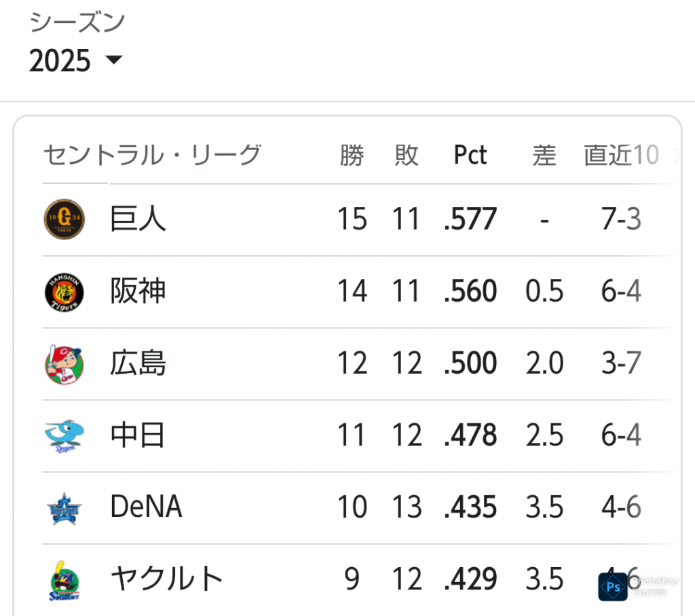Click the 差 games-behind column header

click(544, 155)
